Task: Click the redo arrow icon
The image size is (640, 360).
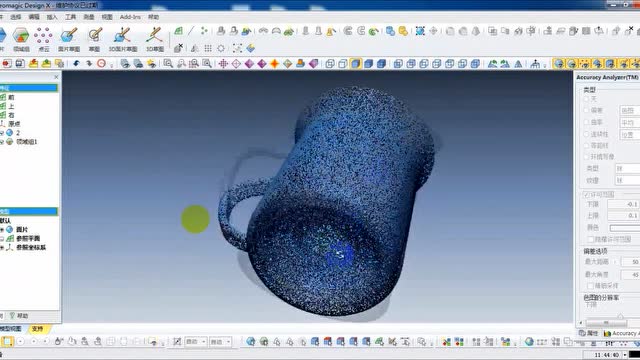Action: pyautogui.click(x=89, y=64)
